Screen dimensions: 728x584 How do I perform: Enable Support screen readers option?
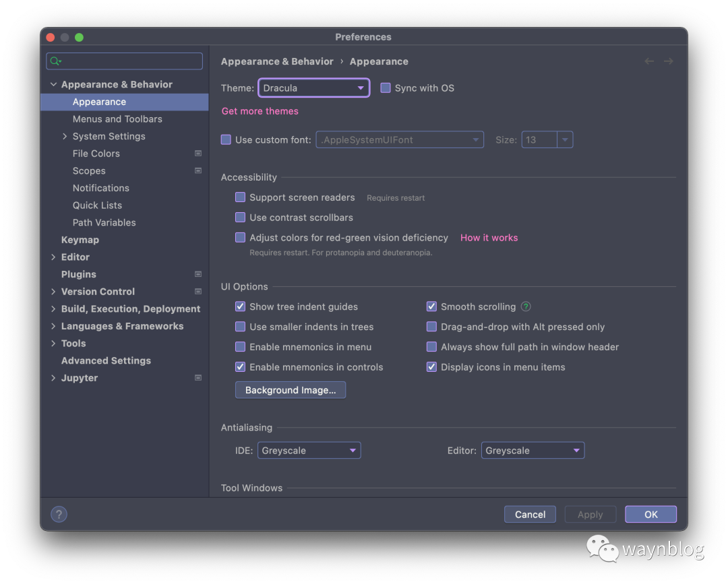coord(240,197)
